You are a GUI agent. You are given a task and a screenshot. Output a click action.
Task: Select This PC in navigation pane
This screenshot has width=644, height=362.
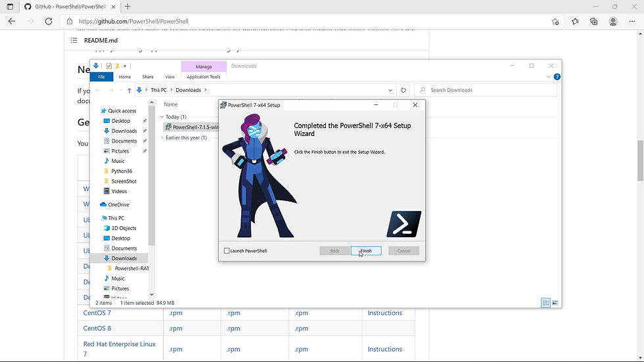(x=116, y=218)
